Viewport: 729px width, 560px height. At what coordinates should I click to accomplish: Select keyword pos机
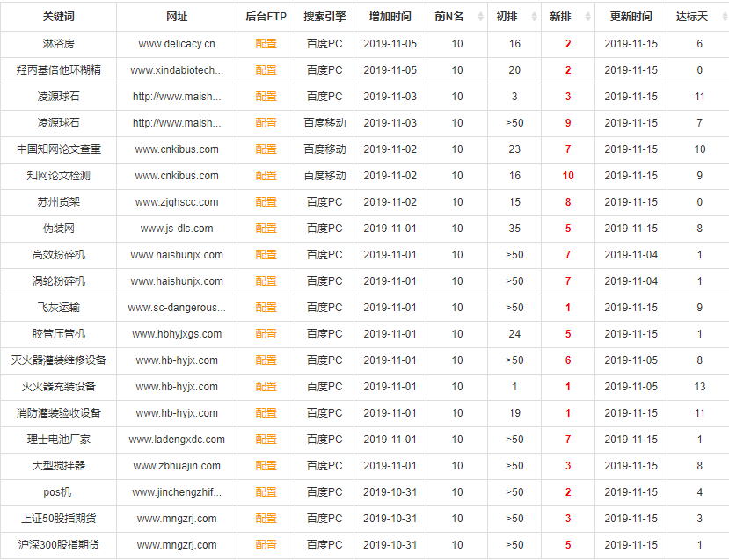(x=57, y=492)
